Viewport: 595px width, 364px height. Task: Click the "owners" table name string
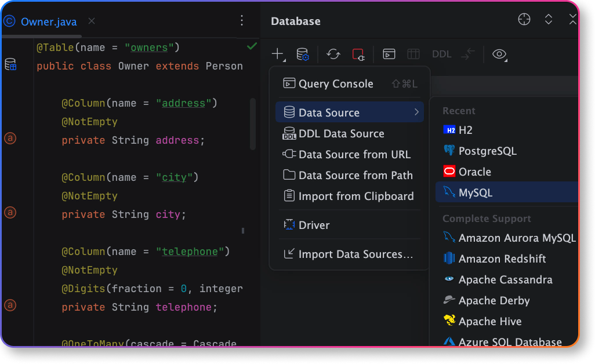click(x=149, y=48)
